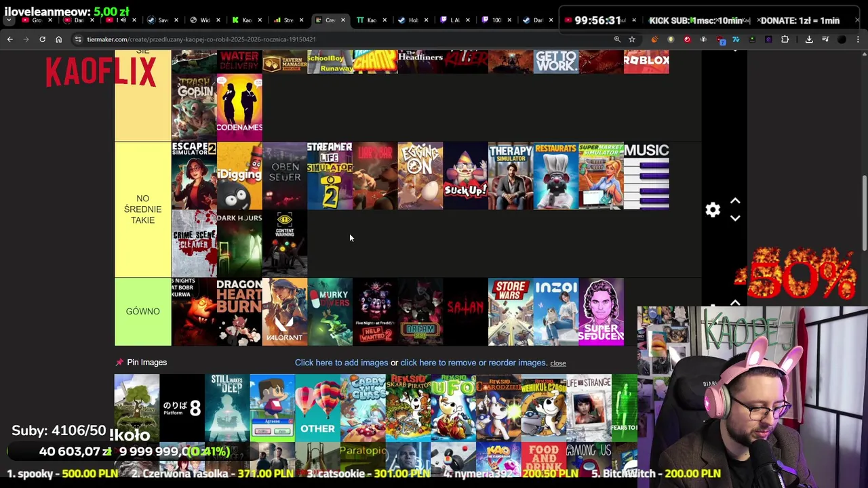
Task: Pick the Carry the Glass image
Action: coord(363,408)
